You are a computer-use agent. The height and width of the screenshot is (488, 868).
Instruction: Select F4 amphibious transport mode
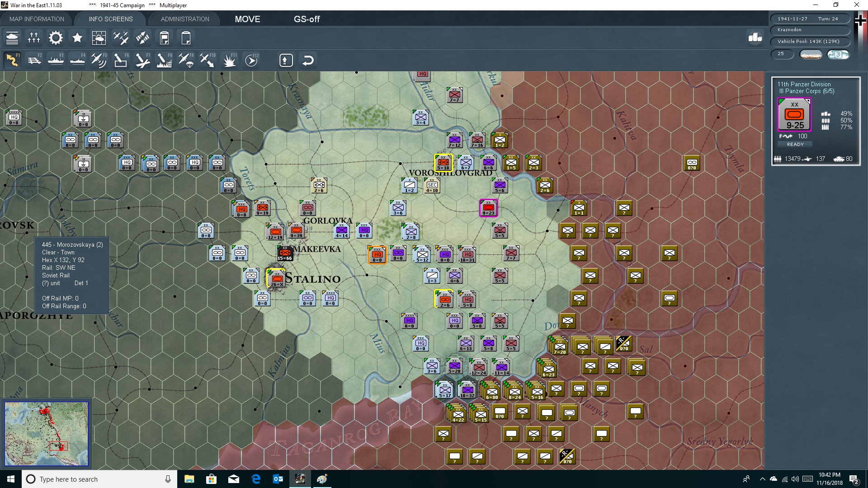[x=77, y=60]
